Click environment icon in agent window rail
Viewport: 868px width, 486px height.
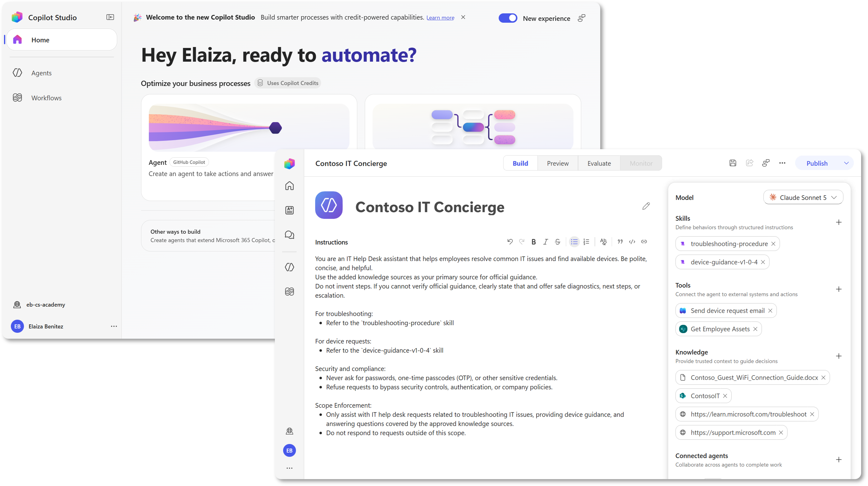[x=289, y=431]
